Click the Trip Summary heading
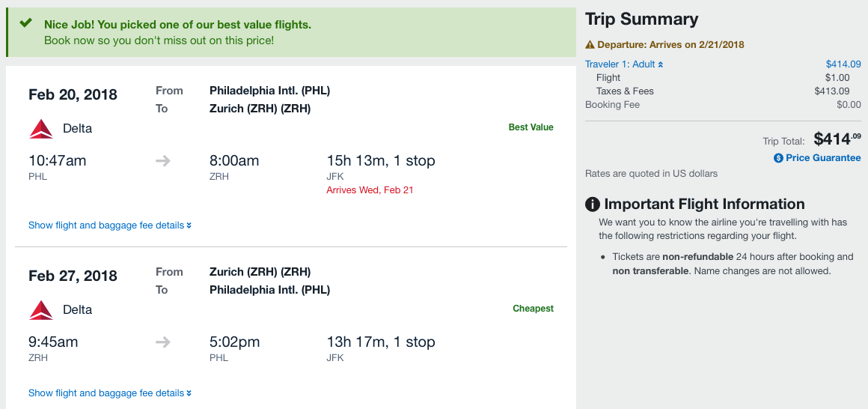 641,19
